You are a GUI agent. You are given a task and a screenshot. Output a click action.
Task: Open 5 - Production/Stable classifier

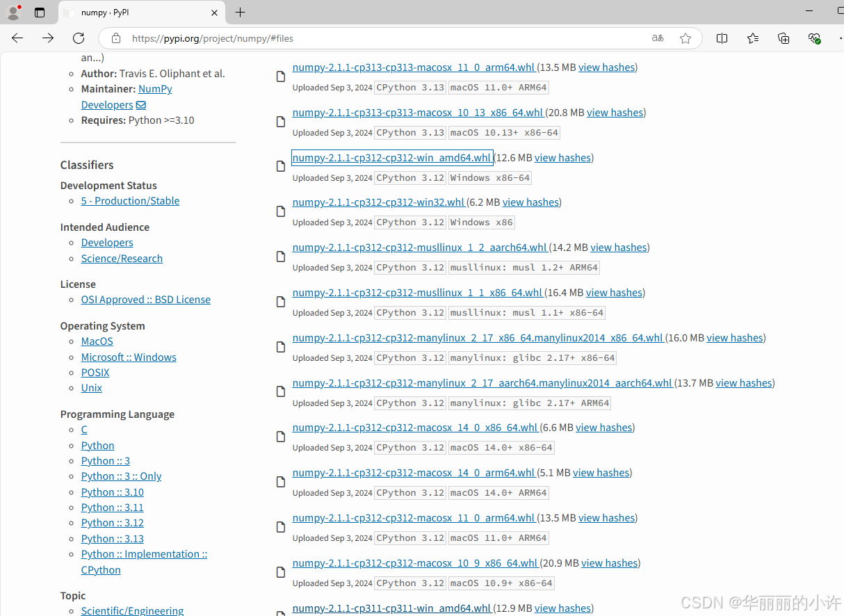click(130, 201)
